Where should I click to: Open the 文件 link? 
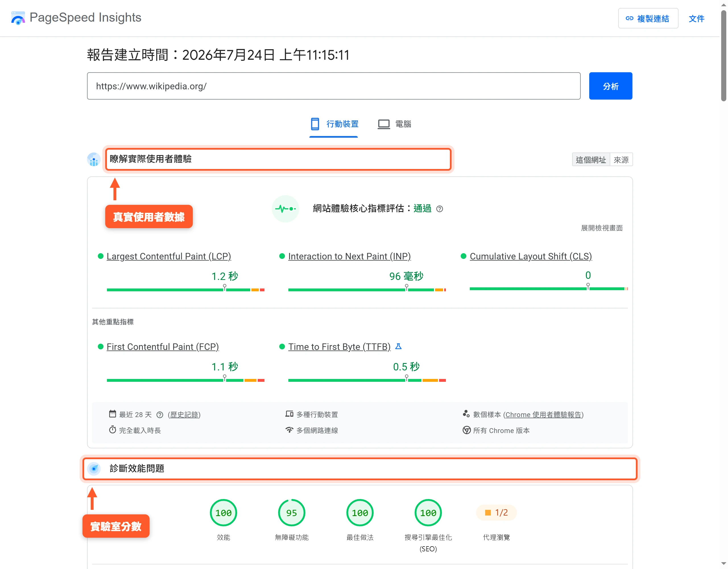click(x=696, y=19)
